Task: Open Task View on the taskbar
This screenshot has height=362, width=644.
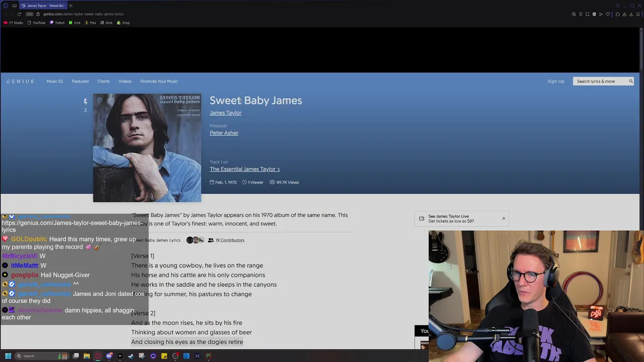Action: click(76, 356)
